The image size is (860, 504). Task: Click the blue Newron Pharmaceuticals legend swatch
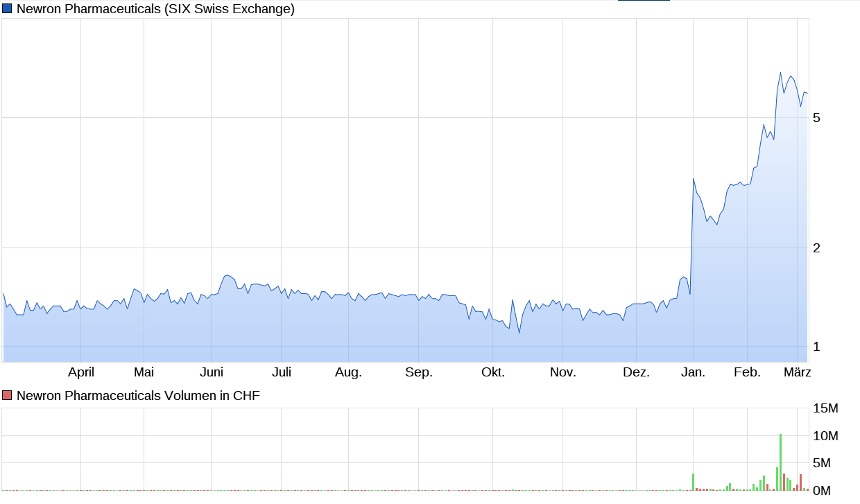(x=8, y=9)
